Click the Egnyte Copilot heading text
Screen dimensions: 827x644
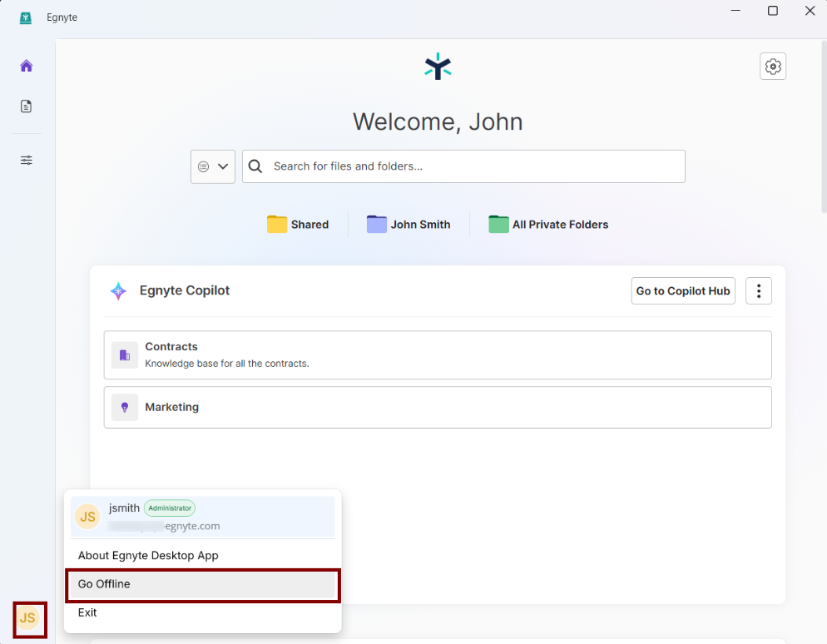click(185, 290)
